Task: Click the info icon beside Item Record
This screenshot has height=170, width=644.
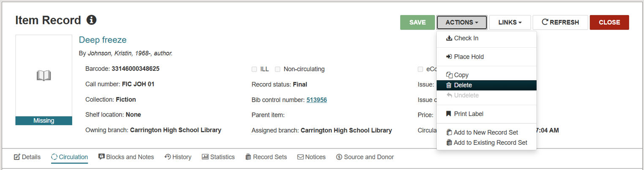Action: [x=91, y=20]
